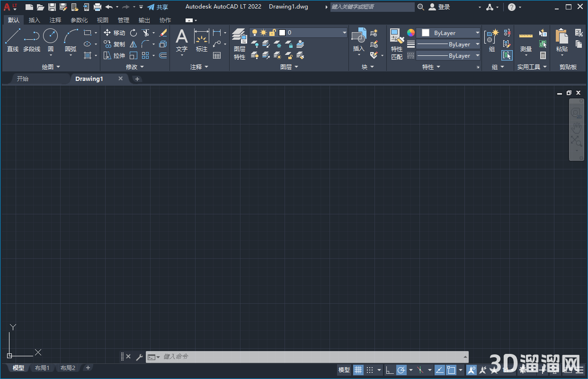Click the Sign In (登录) button
Image resolution: width=588 pixels, height=379 pixels.
tap(439, 7)
